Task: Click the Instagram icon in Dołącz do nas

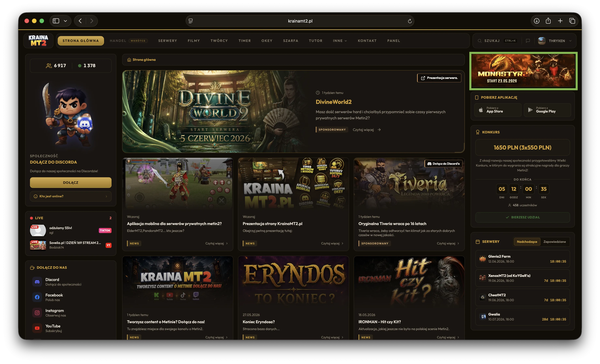Action: (37, 313)
